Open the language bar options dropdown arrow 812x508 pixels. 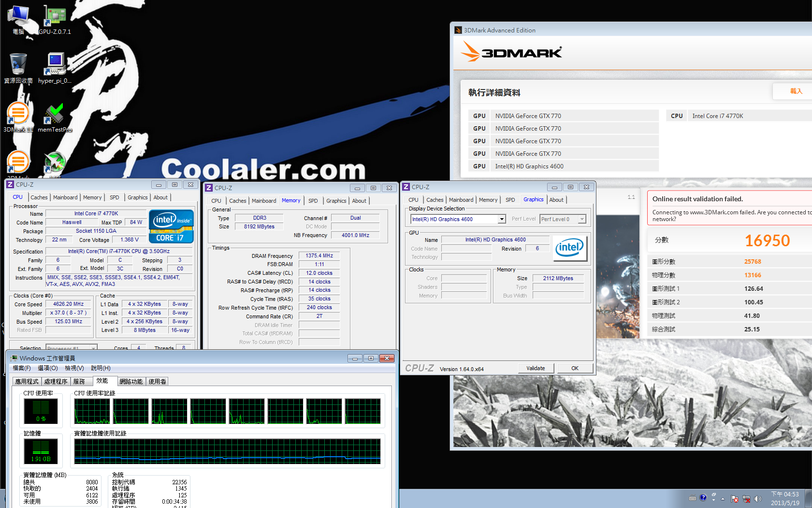(713, 500)
